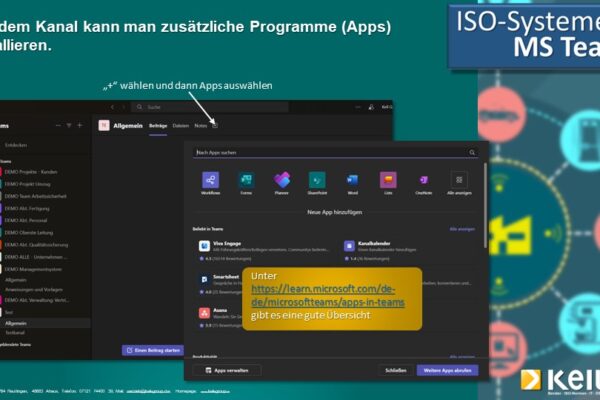Viewport: 600px width, 400px height.
Task: Go forward with the history forward arrow
Action: [123, 107]
